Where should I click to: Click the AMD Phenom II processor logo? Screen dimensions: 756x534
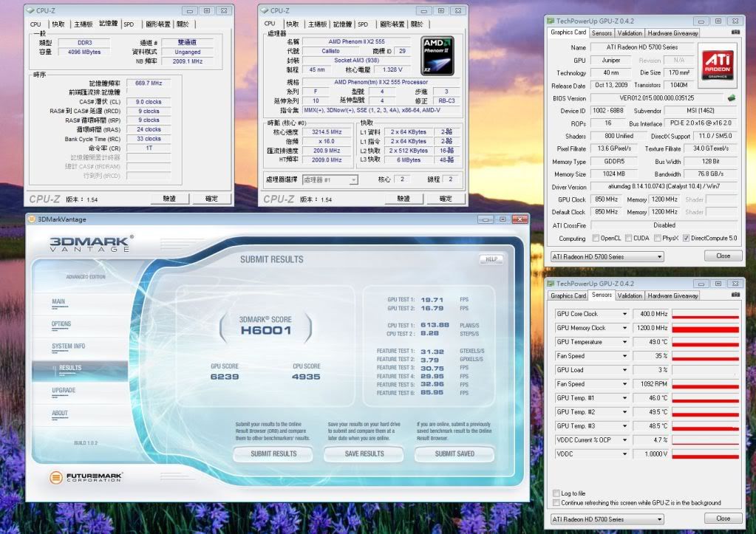(x=437, y=55)
